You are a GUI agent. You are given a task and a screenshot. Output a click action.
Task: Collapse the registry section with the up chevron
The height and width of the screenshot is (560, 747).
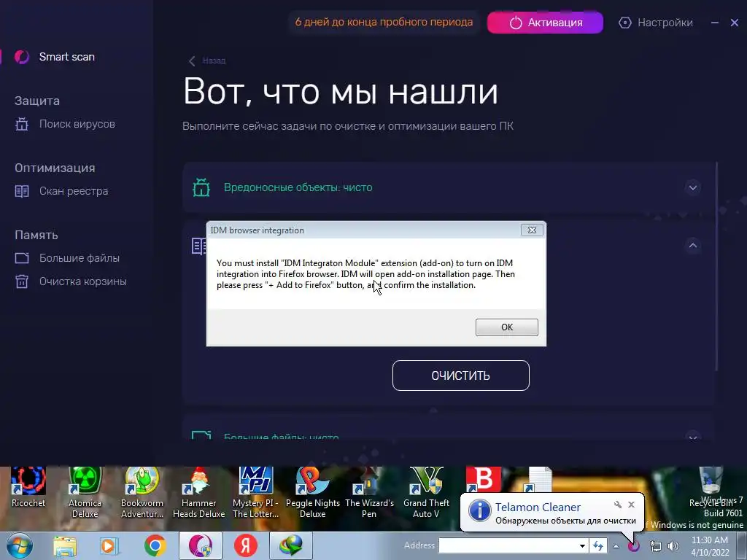tap(693, 246)
